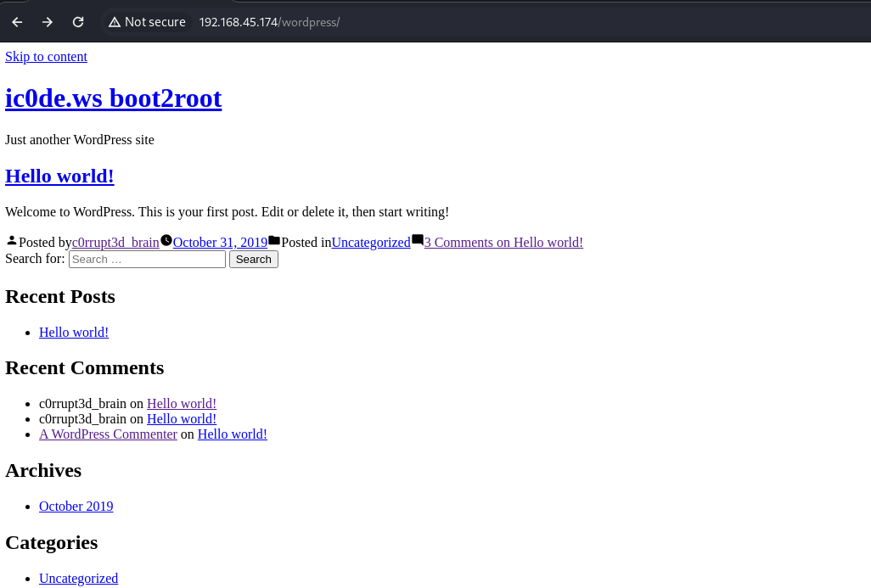This screenshot has height=588, width=871.
Task: Click the Recent Posts heading
Action: (60, 296)
